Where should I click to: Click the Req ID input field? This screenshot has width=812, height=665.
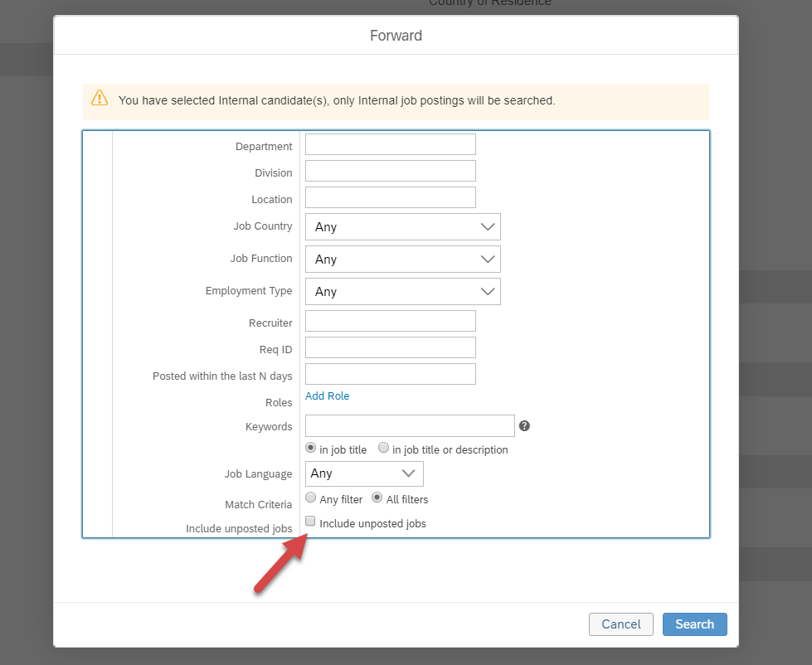point(391,347)
